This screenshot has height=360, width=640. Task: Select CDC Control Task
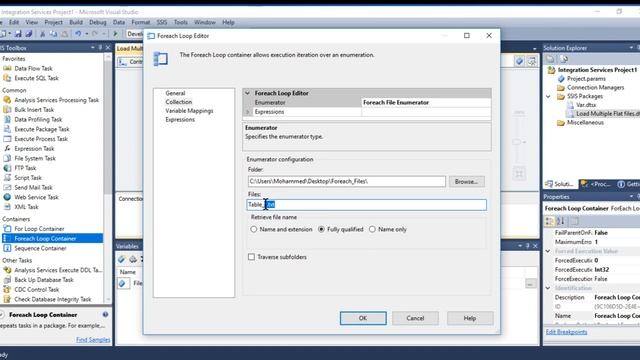click(x=37, y=290)
